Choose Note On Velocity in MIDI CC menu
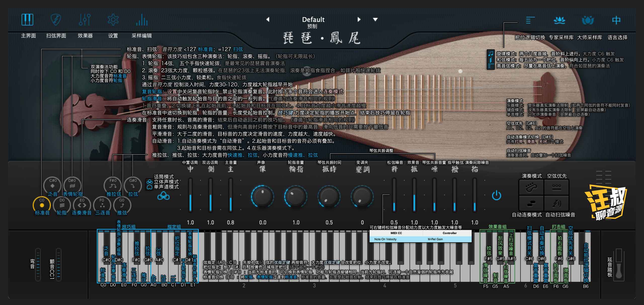The image size is (644, 305). point(385,239)
